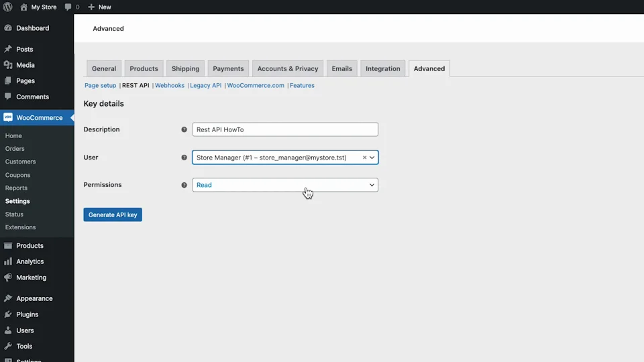Open the Permissions Read dropdown
This screenshot has width=644, height=362.
click(x=285, y=185)
